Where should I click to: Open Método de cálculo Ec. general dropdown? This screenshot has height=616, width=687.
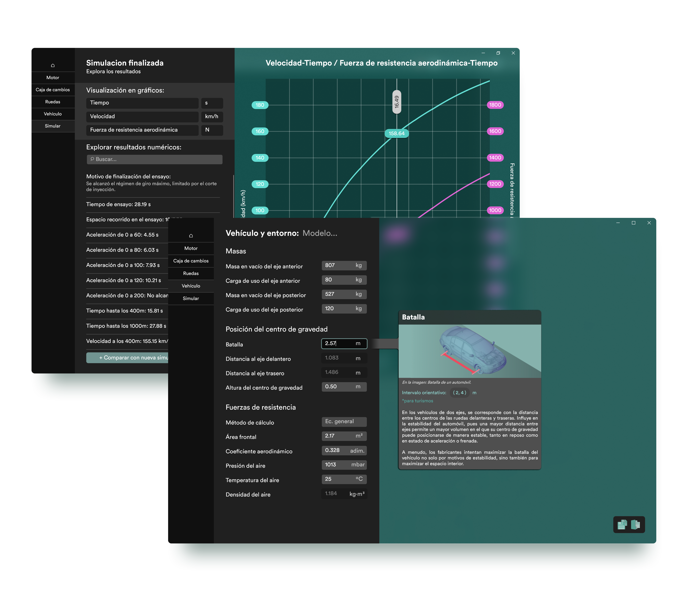click(x=344, y=422)
